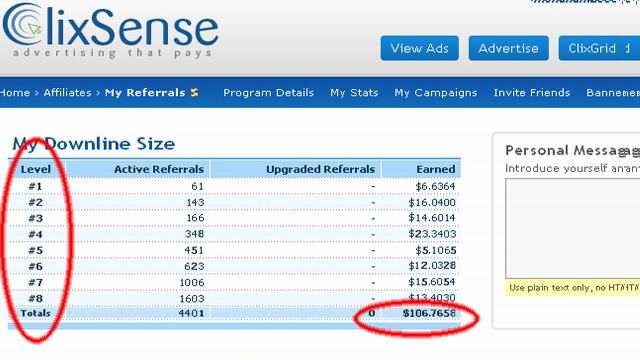640x360 pixels.
Task: Open My Campaigns menu item
Action: (x=436, y=93)
